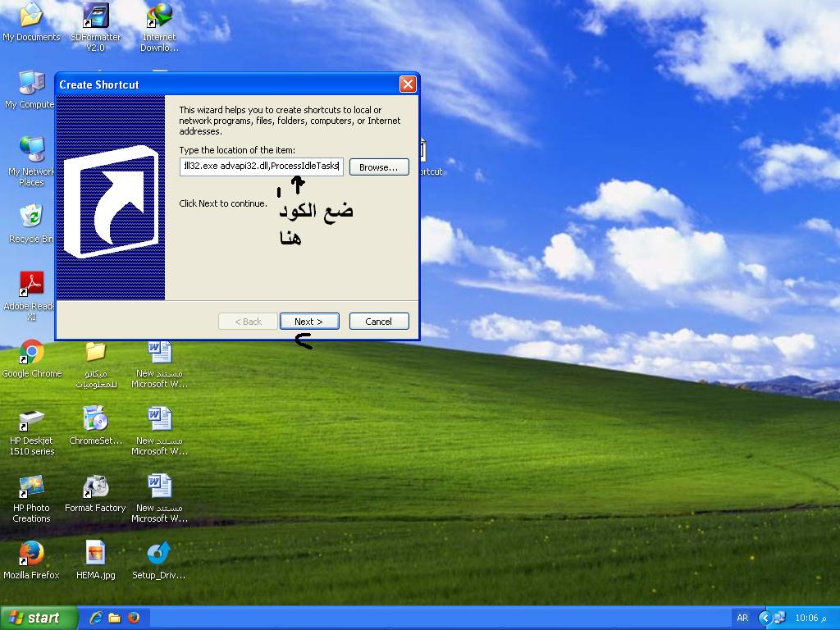The height and width of the screenshot is (630, 840).
Task: Select the ChromeSet... installer icon
Action: click(96, 426)
